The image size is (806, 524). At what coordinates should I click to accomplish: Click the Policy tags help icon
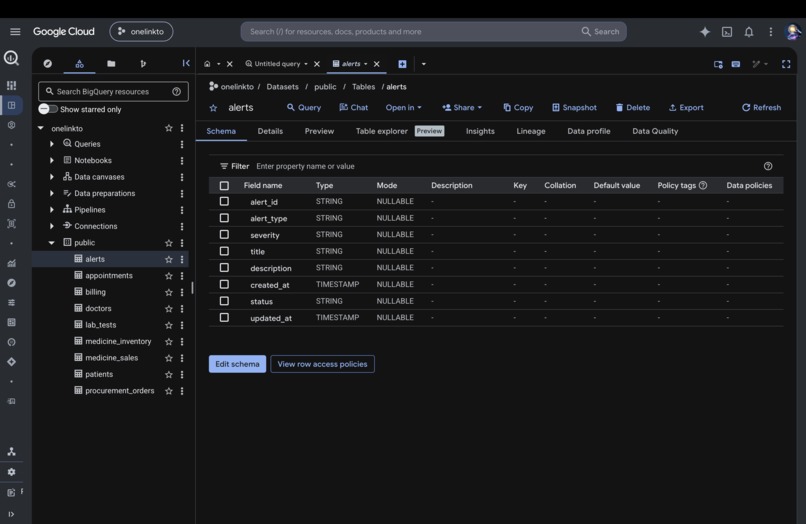coord(703,185)
